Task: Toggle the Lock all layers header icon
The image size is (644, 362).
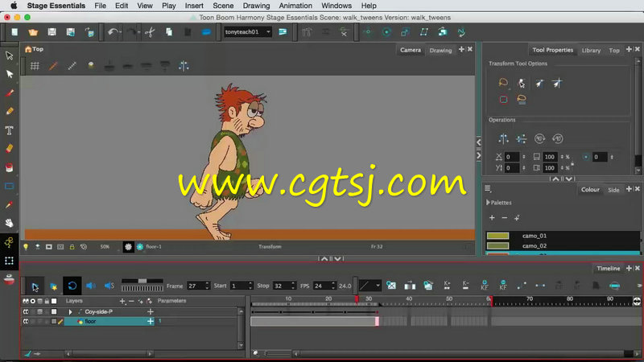Action: coord(47,301)
